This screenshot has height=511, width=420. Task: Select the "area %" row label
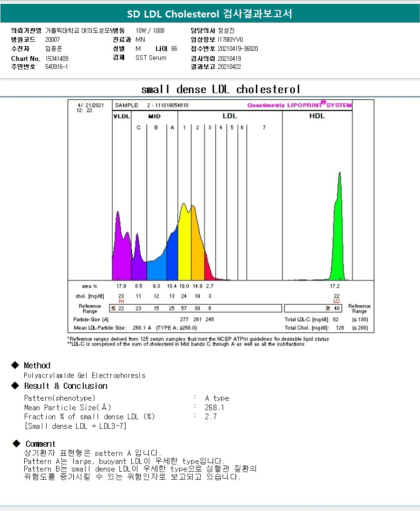coord(89,286)
